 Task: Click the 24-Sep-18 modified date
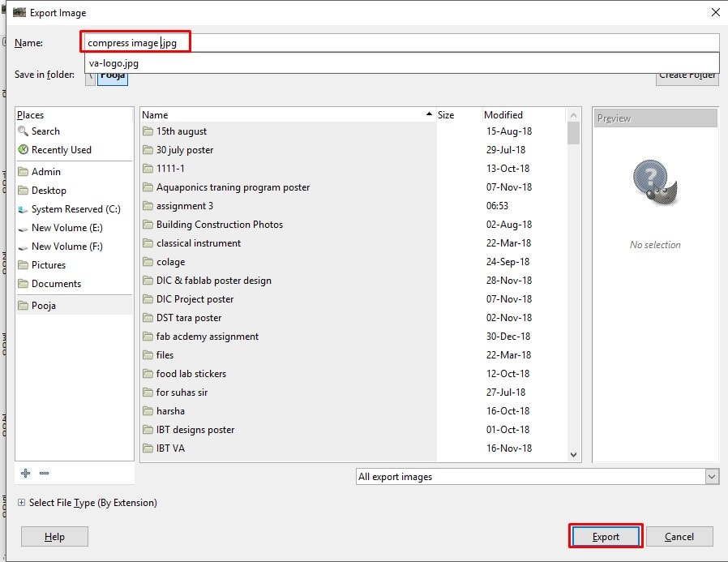[507, 261]
